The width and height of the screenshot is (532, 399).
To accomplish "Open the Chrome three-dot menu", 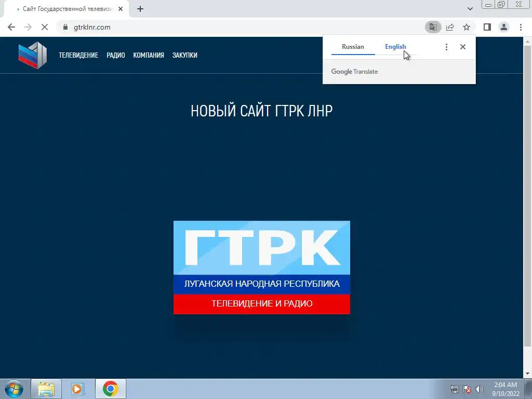I will (x=521, y=27).
